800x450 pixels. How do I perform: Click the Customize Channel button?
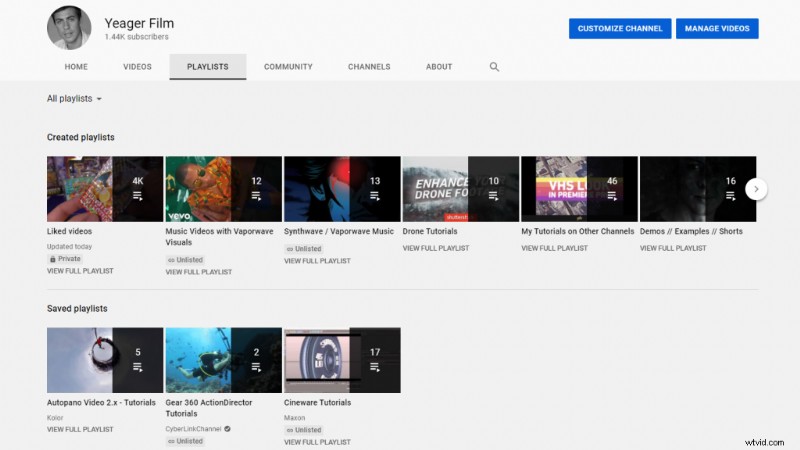click(x=620, y=29)
